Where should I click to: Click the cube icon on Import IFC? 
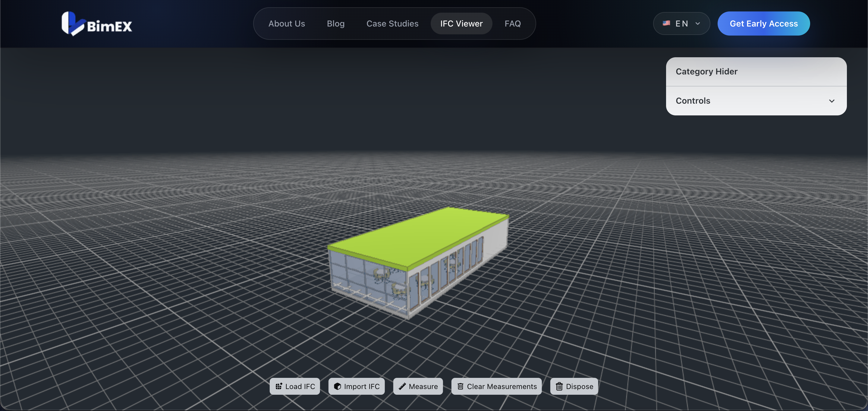point(337,386)
